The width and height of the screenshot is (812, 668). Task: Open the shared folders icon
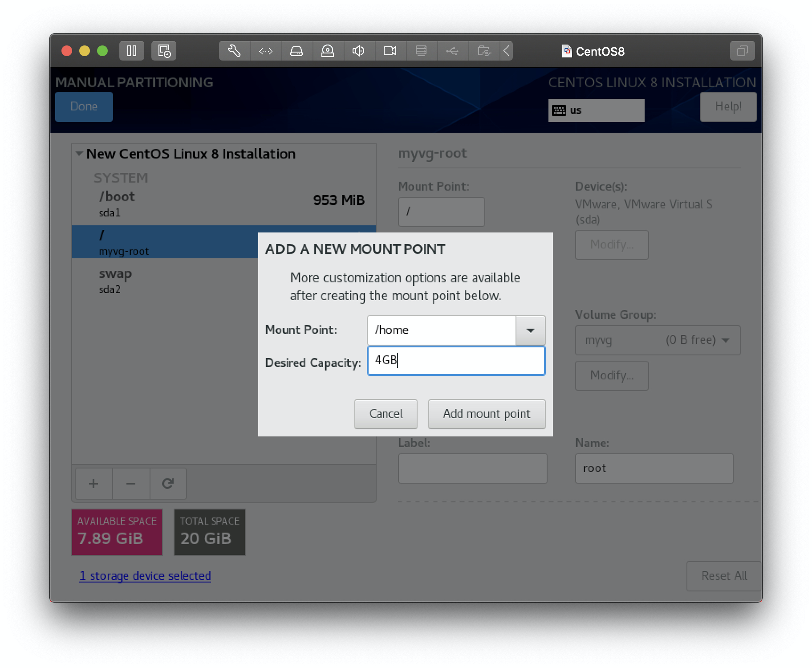484,51
